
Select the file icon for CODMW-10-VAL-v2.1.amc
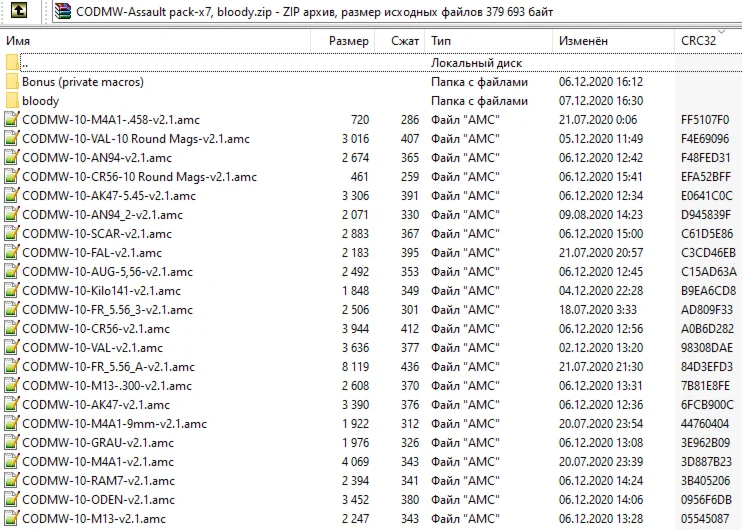coord(12,347)
